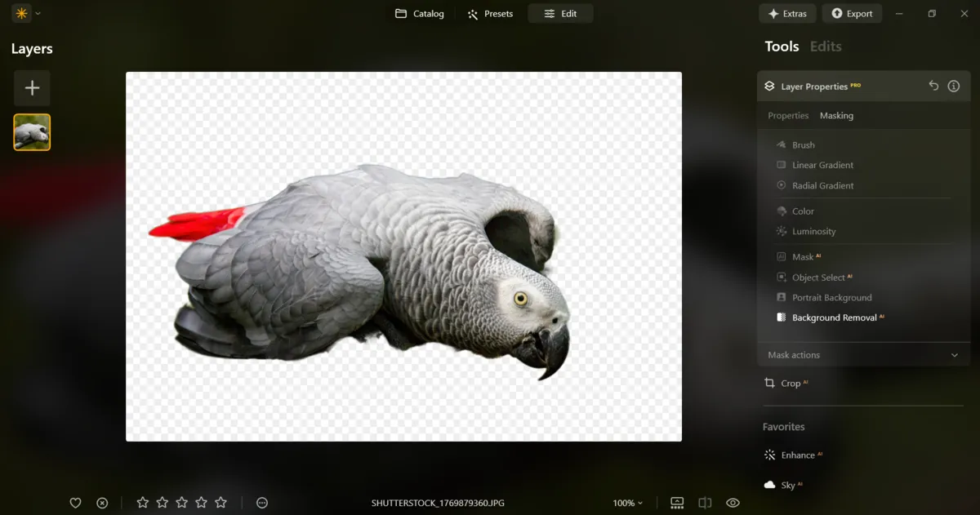Set rating to five stars
Image resolution: width=980 pixels, height=515 pixels.
click(220, 503)
